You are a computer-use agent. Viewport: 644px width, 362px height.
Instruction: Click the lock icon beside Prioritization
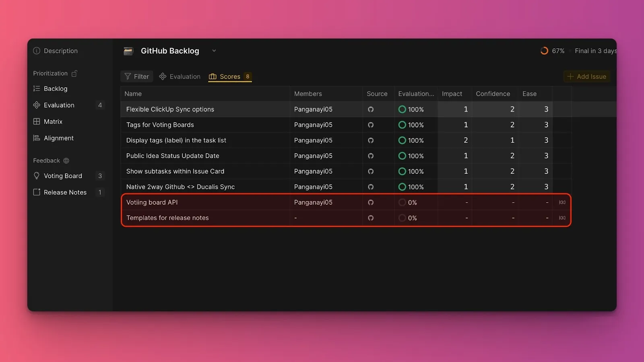74,74
